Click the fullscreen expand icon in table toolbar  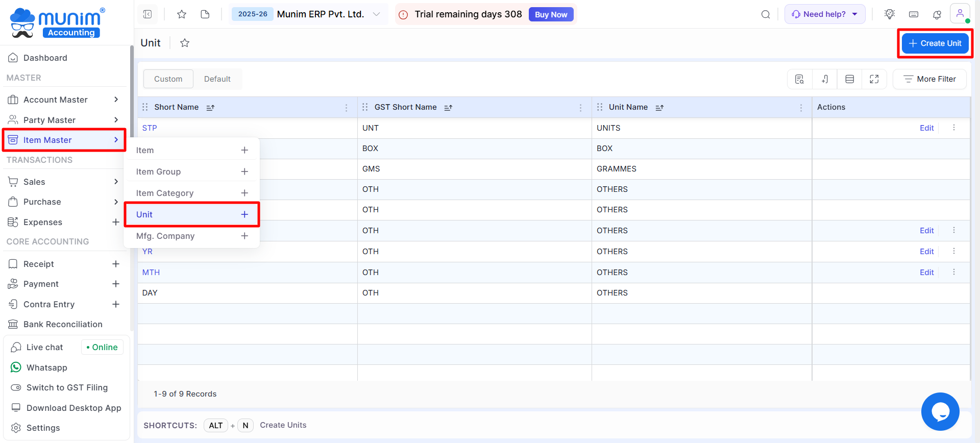[x=874, y=79]
